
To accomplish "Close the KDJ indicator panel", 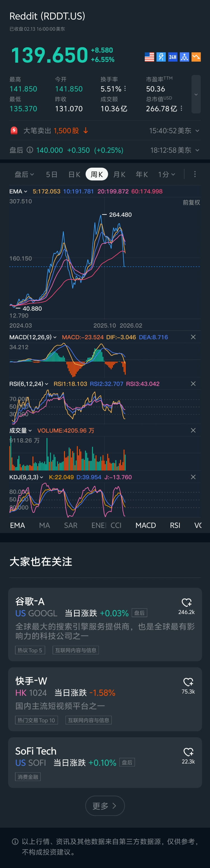I will pos(193,477).
